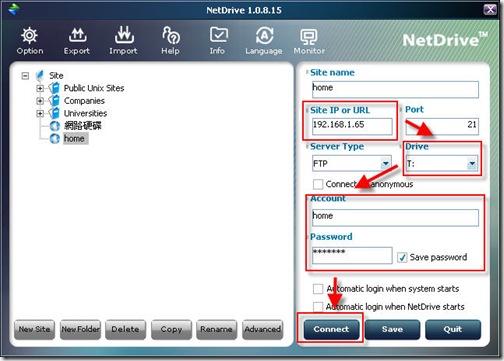Click the Copy button
Viewport: 504px width, 361px height.
(171, 329)
